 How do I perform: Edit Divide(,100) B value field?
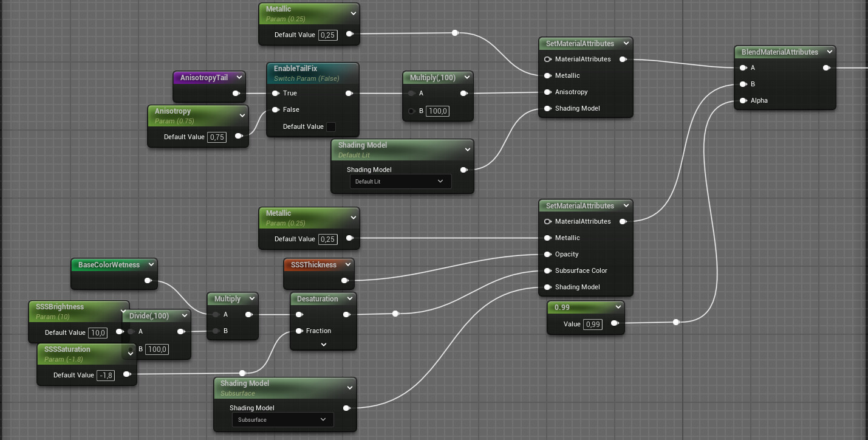pyautogui.click(x=157, y=349)
